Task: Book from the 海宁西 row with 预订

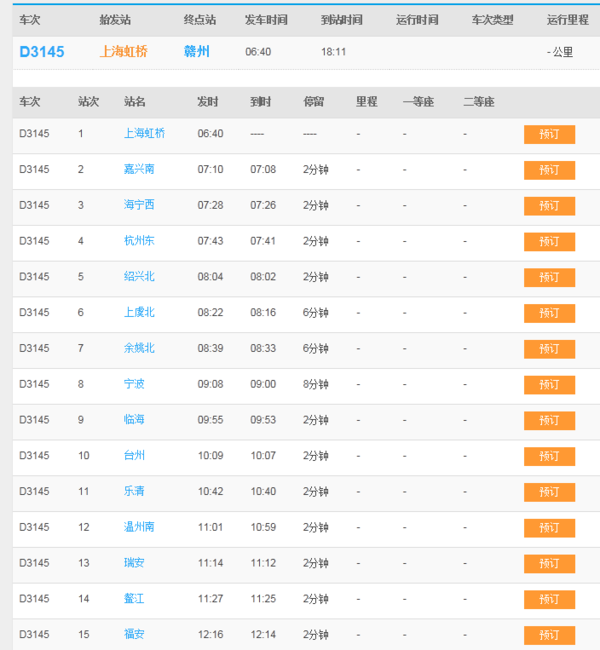Action: point(549,206)
